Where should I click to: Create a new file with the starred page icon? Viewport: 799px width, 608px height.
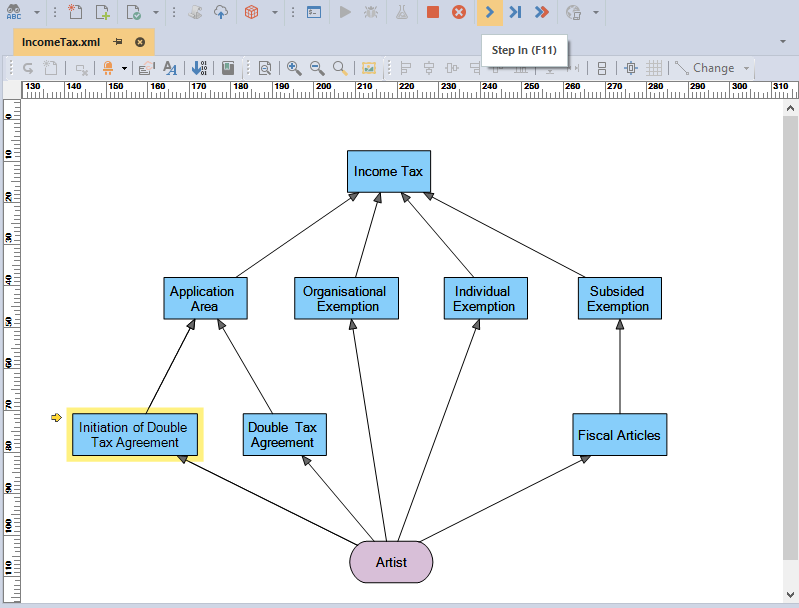point(75,12)
